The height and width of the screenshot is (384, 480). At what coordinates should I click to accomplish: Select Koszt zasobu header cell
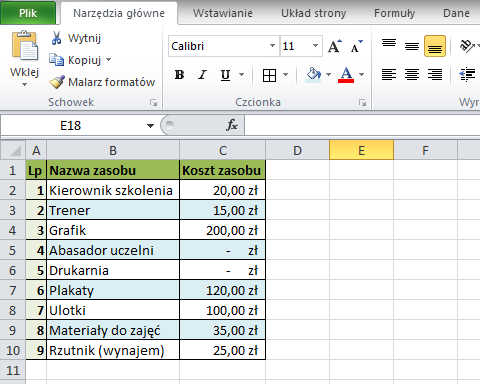tap(222, 170)
